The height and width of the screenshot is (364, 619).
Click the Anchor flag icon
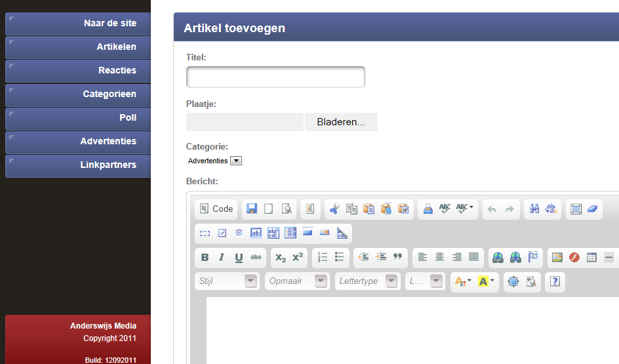coord(533,257)
